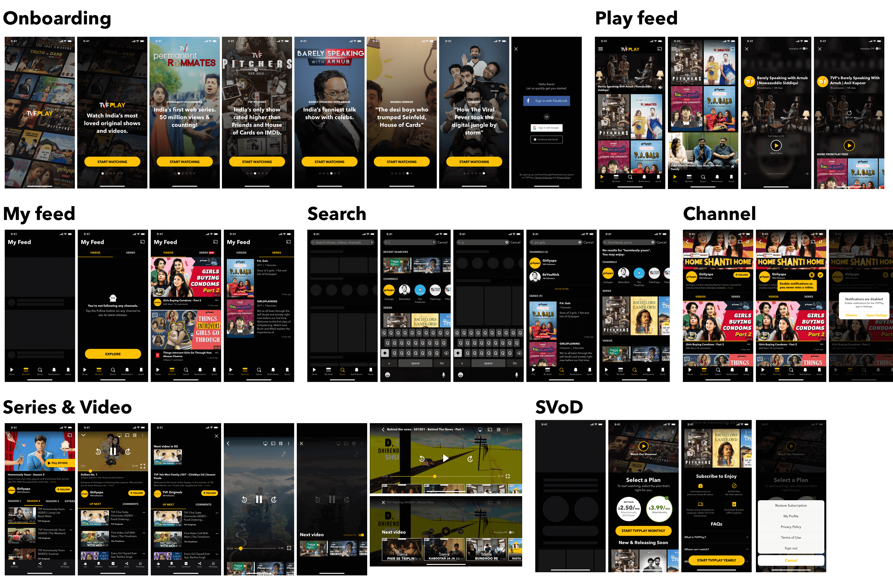Click Search shows, videos, channels field
This screenshot has height=588, width=893.
point(342,242)
